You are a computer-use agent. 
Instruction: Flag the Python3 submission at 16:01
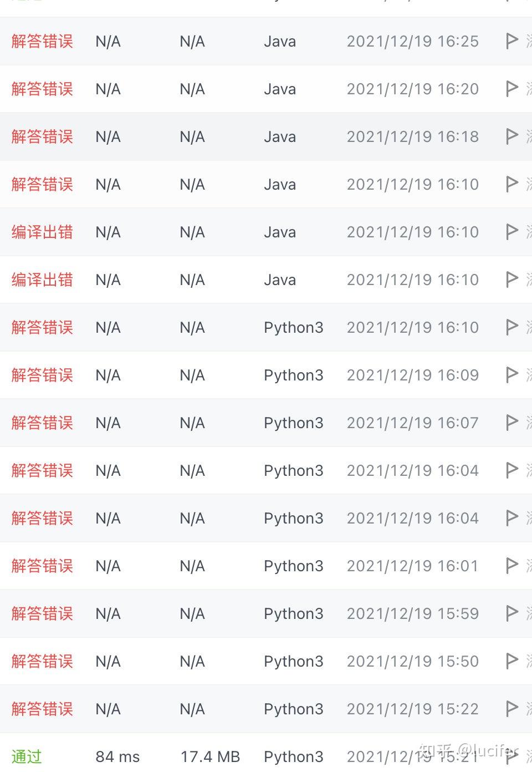click(x=512, y=566)
